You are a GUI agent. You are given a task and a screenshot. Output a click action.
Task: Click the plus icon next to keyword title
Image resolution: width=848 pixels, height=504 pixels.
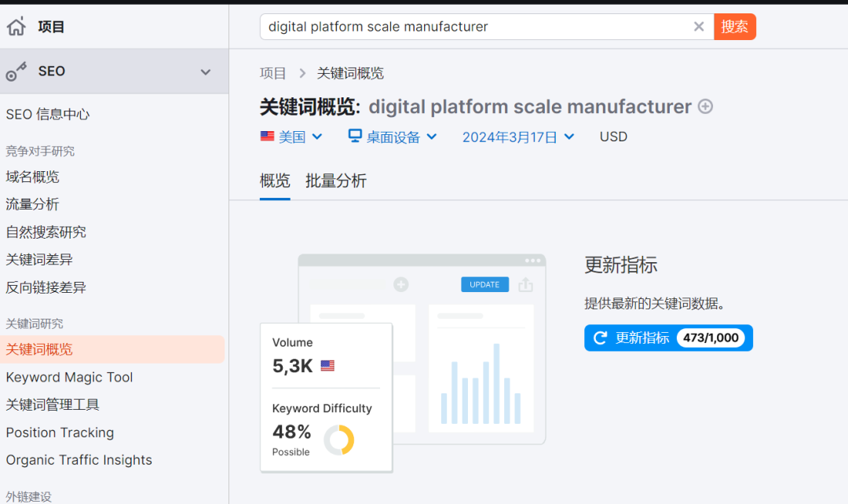[x=705, y=106]
